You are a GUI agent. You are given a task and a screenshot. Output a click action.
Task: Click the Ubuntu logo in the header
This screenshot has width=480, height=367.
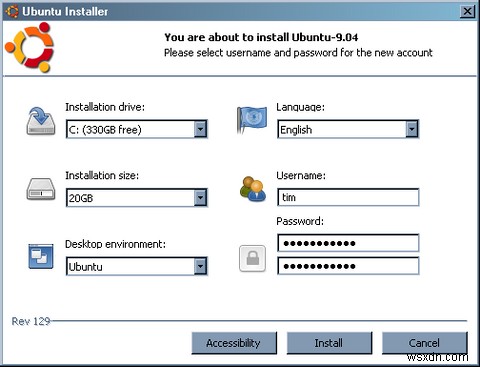(30, 47)
